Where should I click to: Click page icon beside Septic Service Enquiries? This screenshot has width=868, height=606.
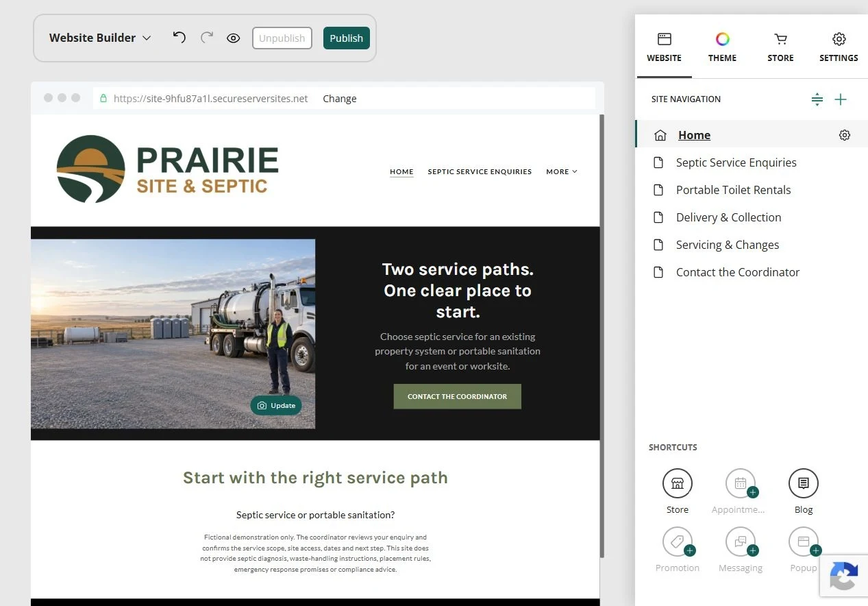658,162
